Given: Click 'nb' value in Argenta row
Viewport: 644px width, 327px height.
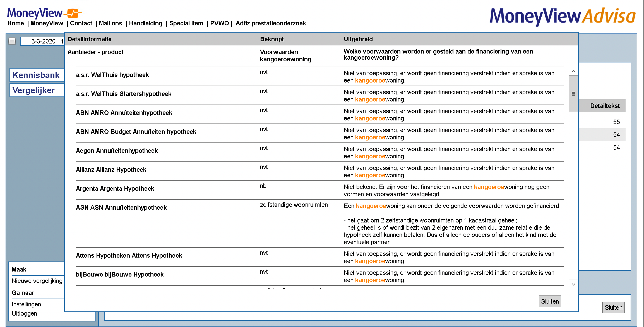Looking at the screenshot, I should pos(263,186).
